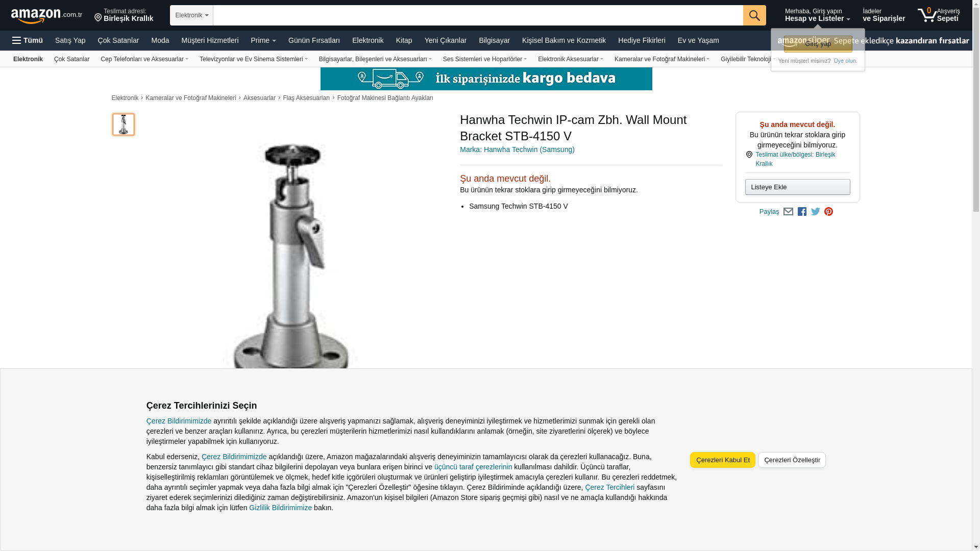Expand the Prime menu dropdown

[263, 40]
